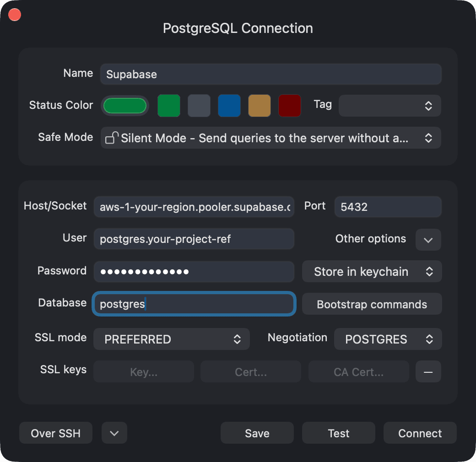
Task: Click the selected green status color pill
Action: (125, 106)
